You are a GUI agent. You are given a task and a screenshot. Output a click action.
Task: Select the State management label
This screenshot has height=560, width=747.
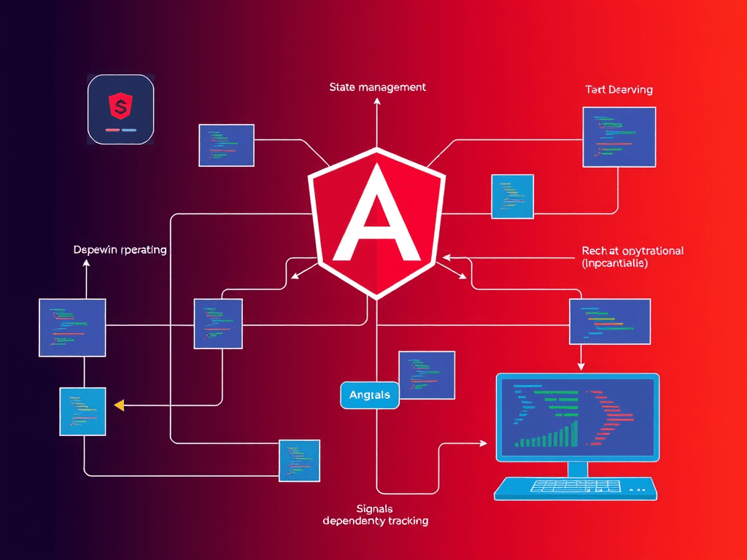[x=376, y=87]
